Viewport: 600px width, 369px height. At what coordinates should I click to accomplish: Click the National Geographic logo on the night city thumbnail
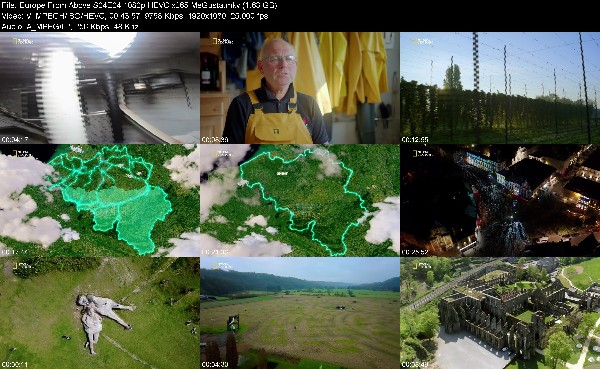coord(422,153)
